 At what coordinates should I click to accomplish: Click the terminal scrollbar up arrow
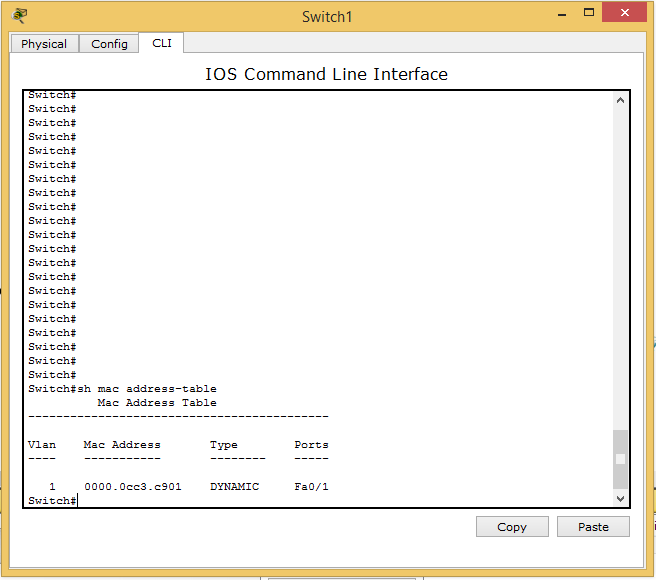[620, 100]
